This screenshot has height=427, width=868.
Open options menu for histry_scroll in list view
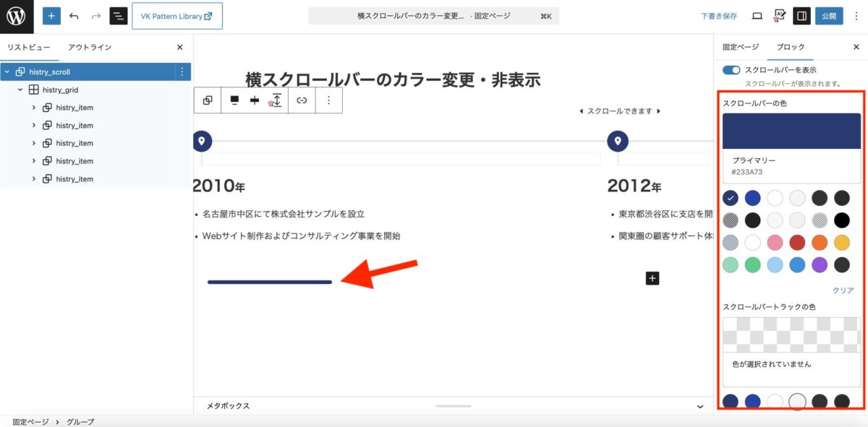click(182, 72)
